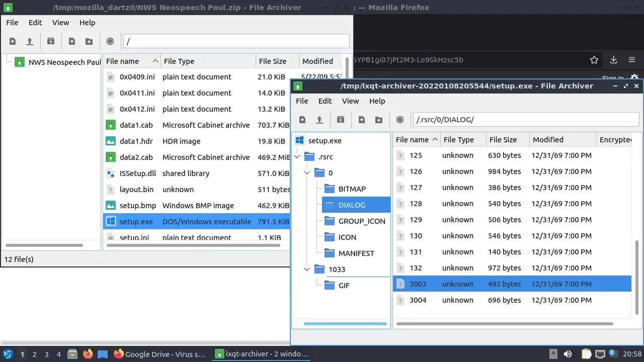Click Stop icon in zip window toolbar
The height and width of the screenshot is (362, 644).
pyautogui.click(x=110, y=41)
